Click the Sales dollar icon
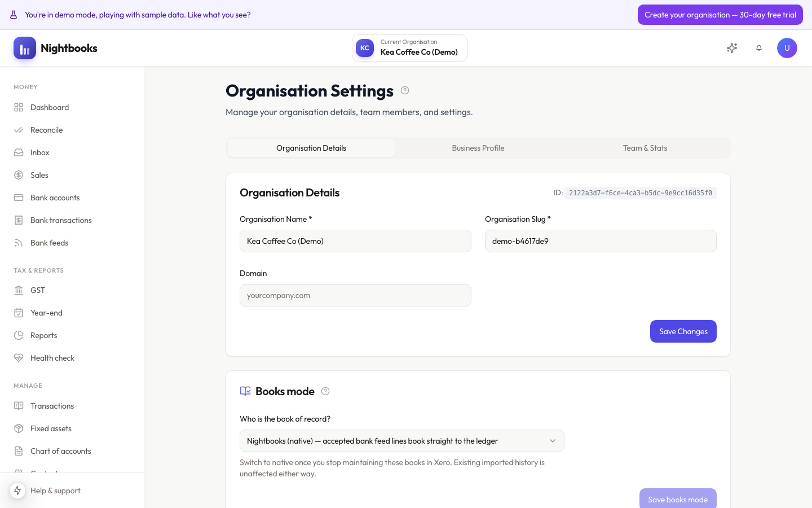The image size is (812, 508). (19, 175)
